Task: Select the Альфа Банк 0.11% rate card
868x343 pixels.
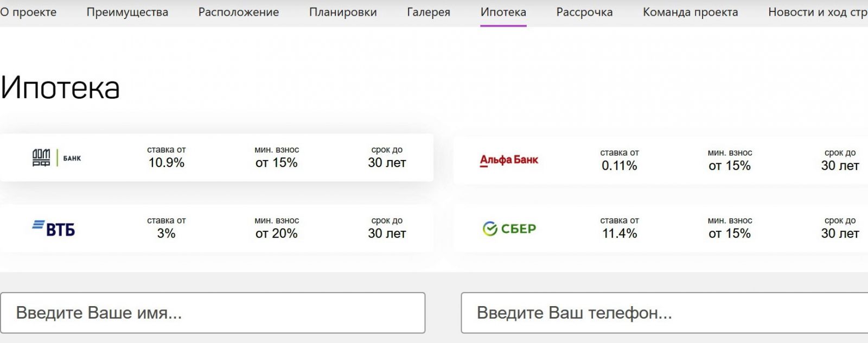Action: coord(661,160)
